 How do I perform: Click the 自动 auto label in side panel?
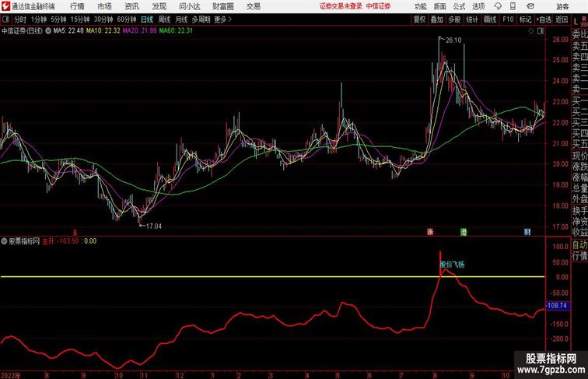click(579, 245)
